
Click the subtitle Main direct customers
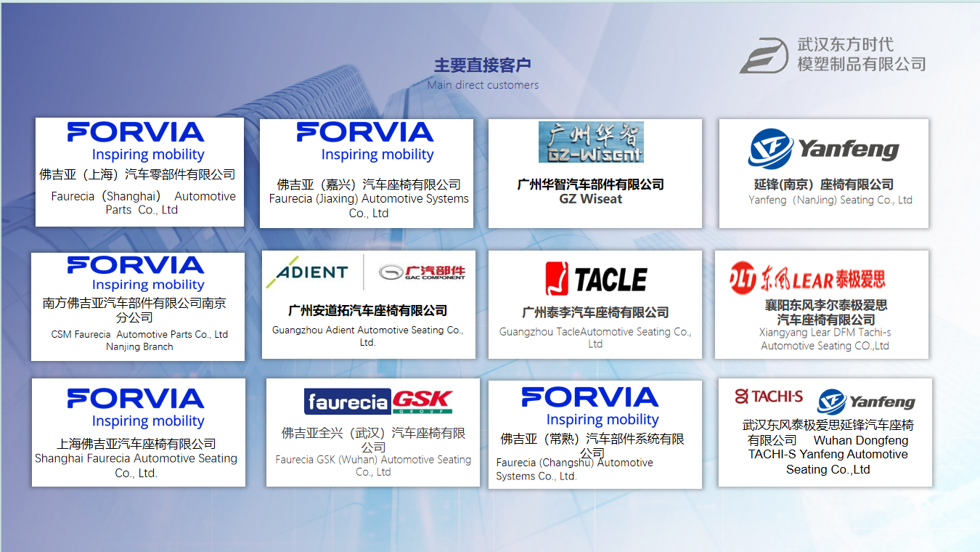point(483,85)
